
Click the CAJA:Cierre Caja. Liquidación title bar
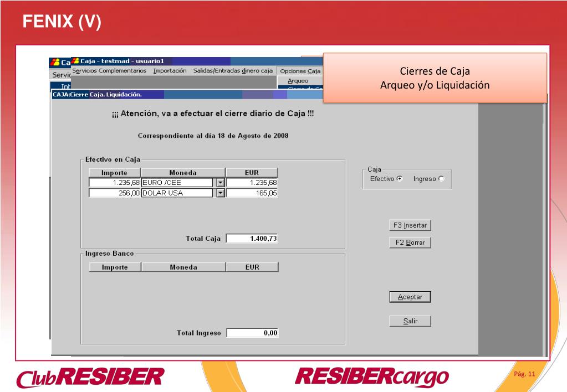187,94
